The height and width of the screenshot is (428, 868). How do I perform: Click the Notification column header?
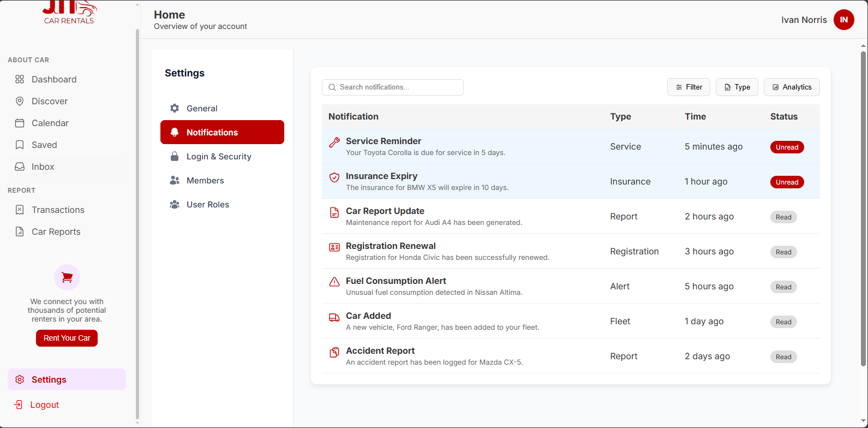[x=353, y=116]
